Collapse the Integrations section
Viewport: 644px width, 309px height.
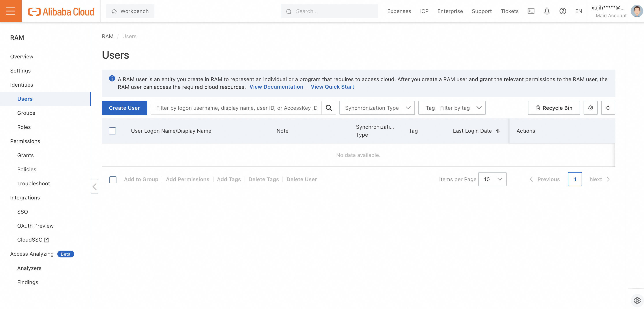[x=25, y=198]
